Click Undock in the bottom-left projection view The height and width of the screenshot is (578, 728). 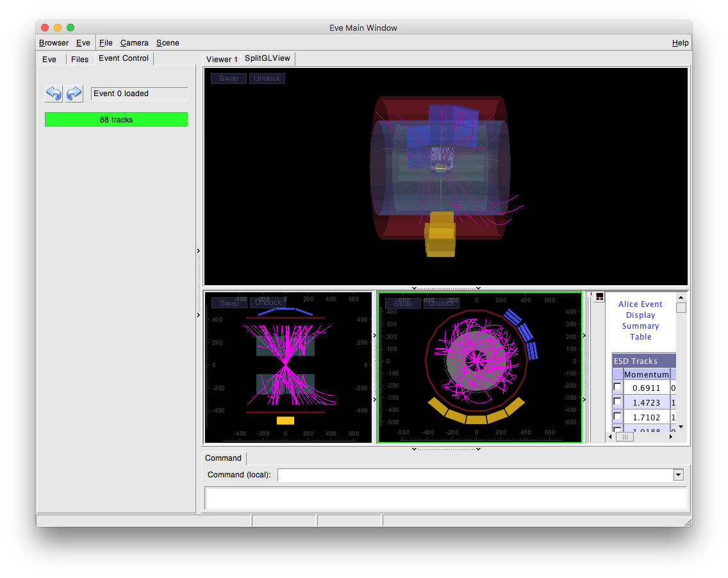[x=267, y=303]
